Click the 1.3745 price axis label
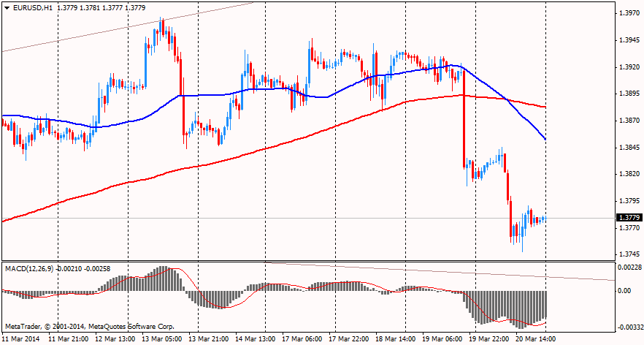The width and height of the screenshot is (644, 345). 629,254
